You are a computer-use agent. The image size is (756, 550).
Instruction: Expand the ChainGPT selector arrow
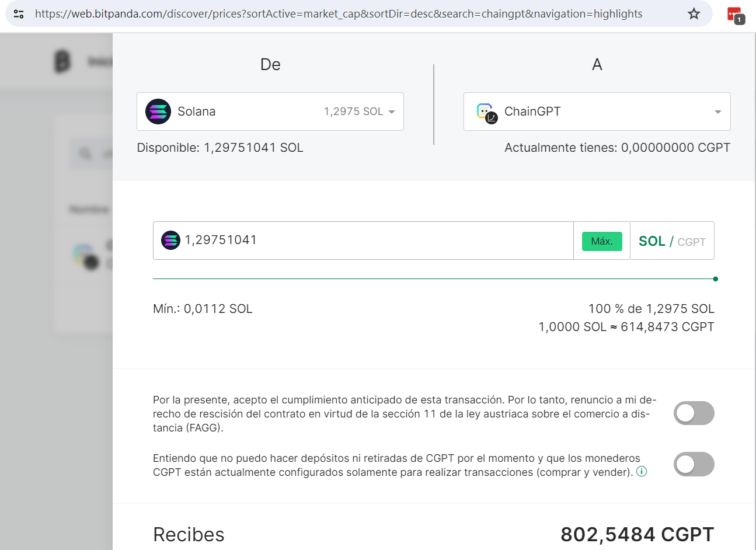tap(718, 112)
